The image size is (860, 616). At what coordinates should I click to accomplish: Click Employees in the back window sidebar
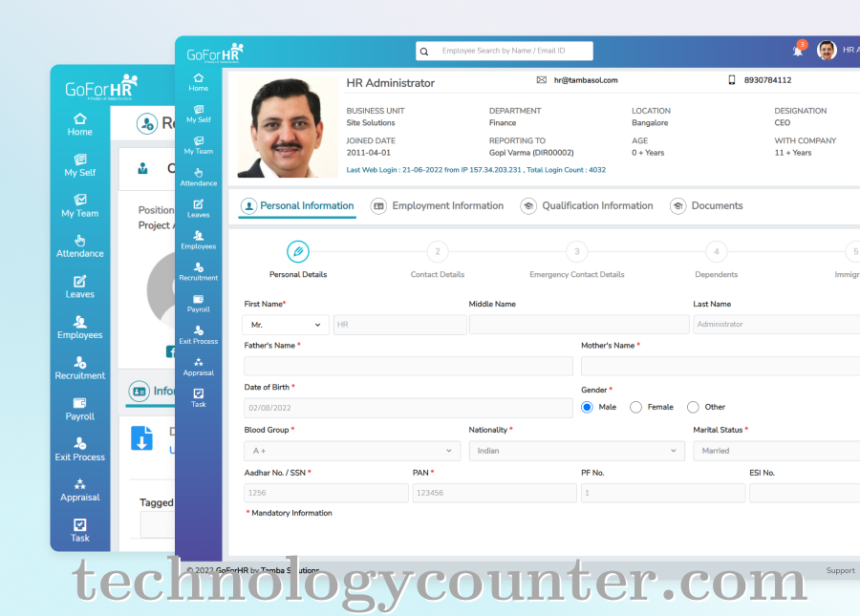point(80,328)
